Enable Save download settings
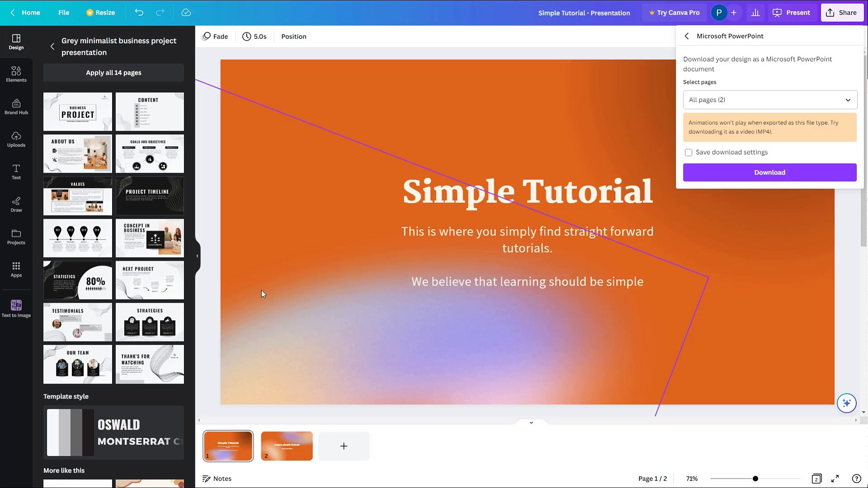This screenshot has height=488, width=868. click(689, 152)
